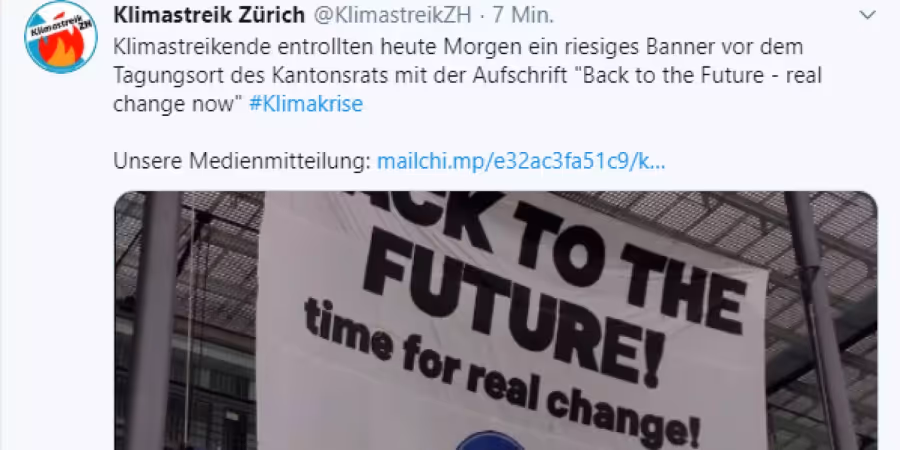Click the grey pole on the photo's left
Screen dimensions: 900x450
[x=153, y=320]
